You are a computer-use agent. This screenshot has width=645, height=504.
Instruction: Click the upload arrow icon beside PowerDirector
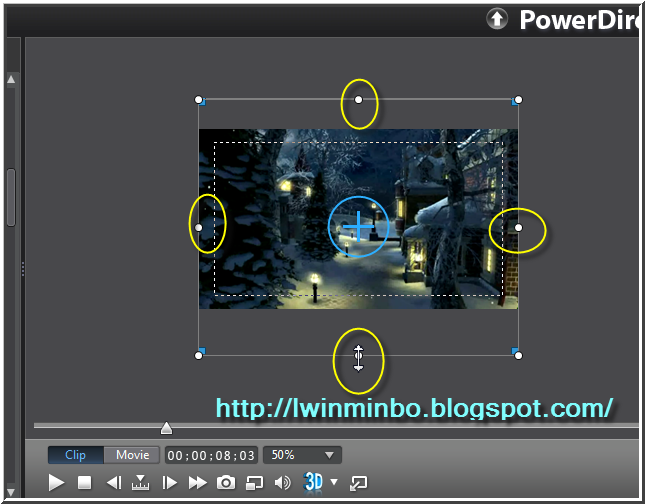tap(497, 19)
